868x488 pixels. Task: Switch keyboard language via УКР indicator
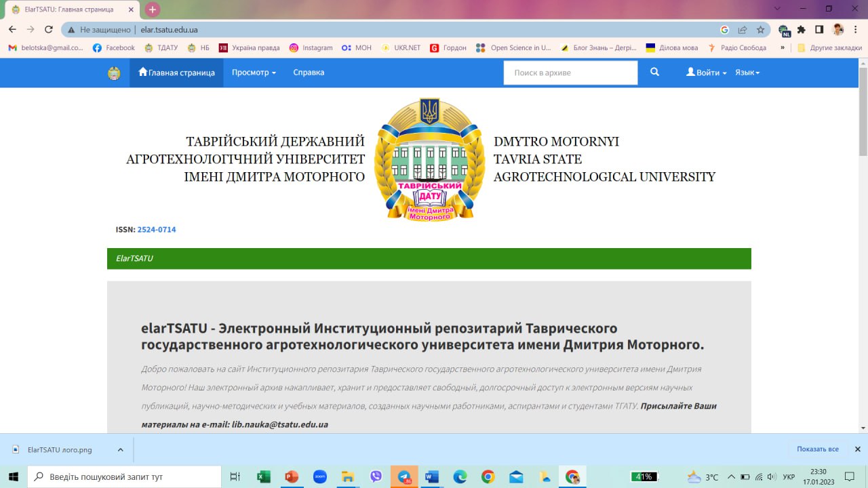(x=789, y=477)
